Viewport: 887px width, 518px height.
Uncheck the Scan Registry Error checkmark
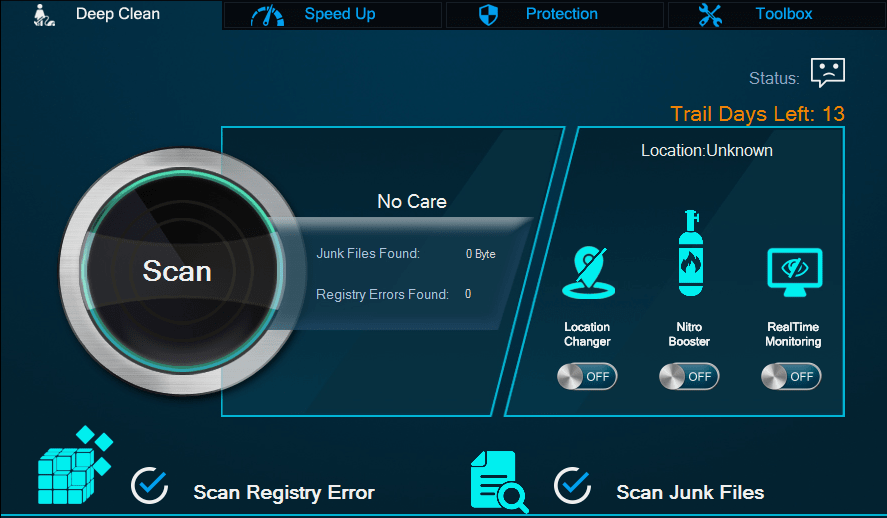150,485
